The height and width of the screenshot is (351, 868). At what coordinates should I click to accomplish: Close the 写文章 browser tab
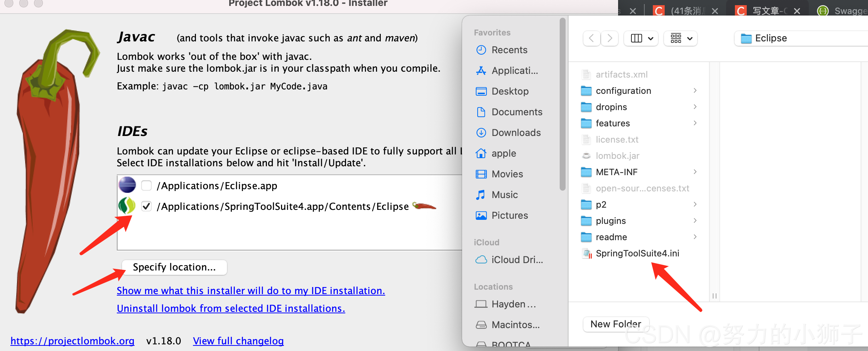point(797,11)
